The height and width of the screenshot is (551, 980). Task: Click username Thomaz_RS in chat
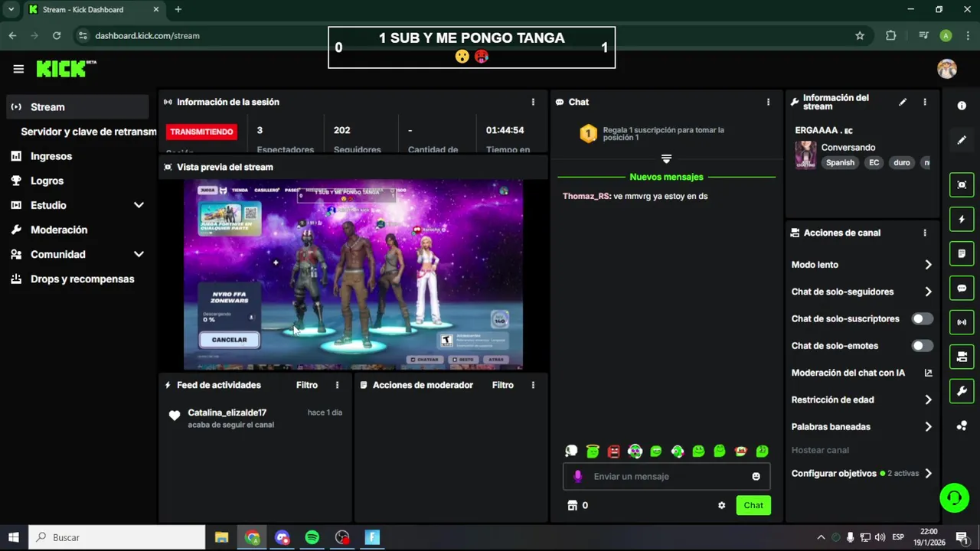(x=586, y=196)
